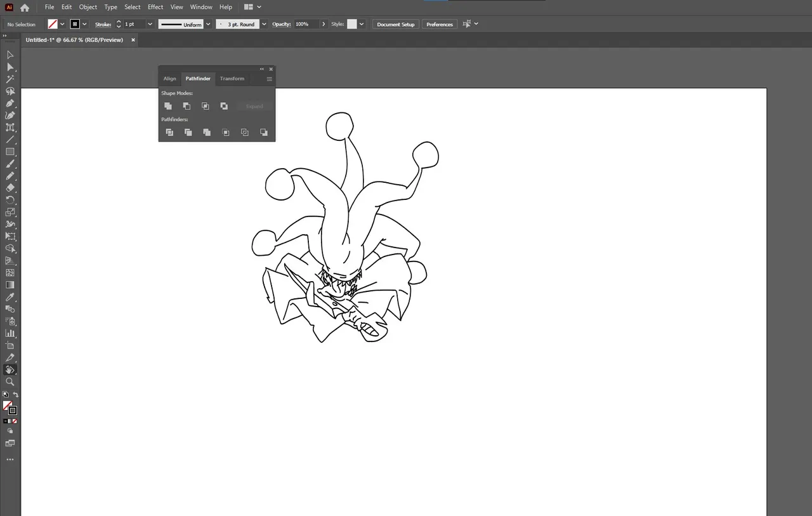
Task: Choose the Magic Wand tool
Action: (x=10, y=79)
